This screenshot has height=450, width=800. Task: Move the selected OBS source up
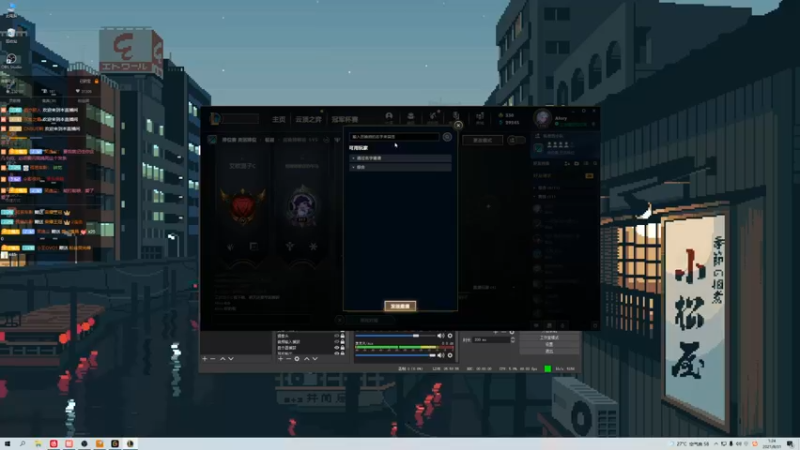[307, 359]
